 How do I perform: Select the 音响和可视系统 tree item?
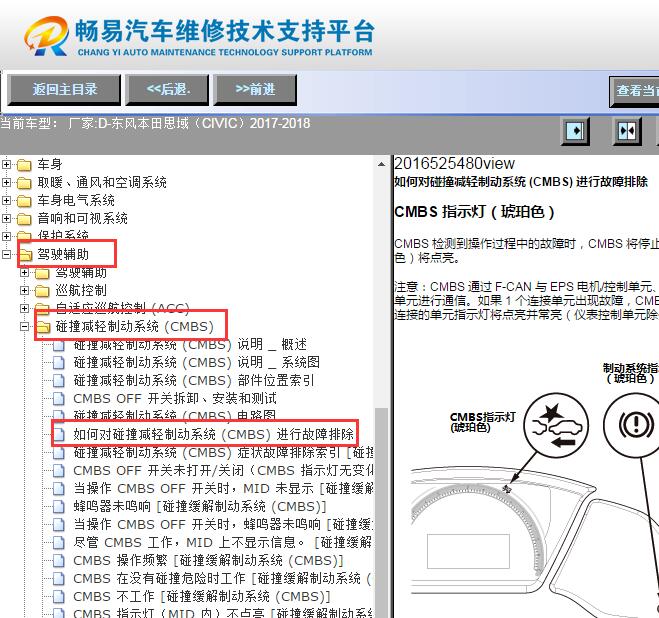82,218
